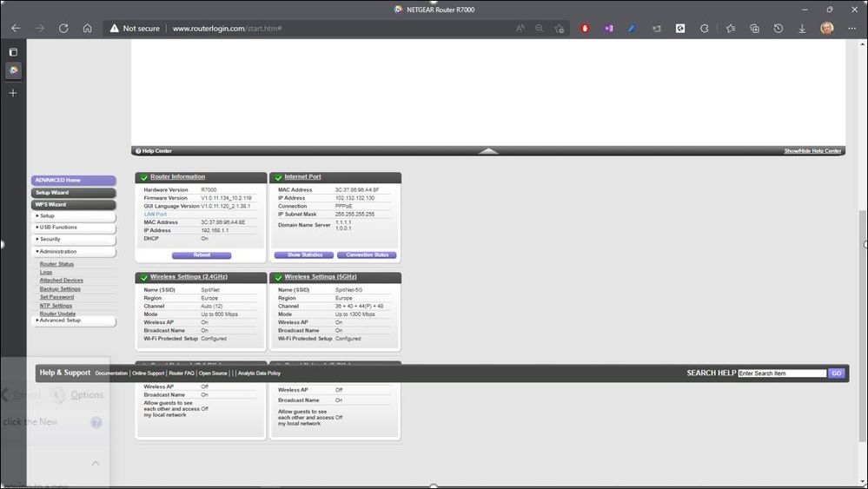Open Documentation support link
Image resolution: width=868 pixels, height=489 pixels.
pos(111,373)
